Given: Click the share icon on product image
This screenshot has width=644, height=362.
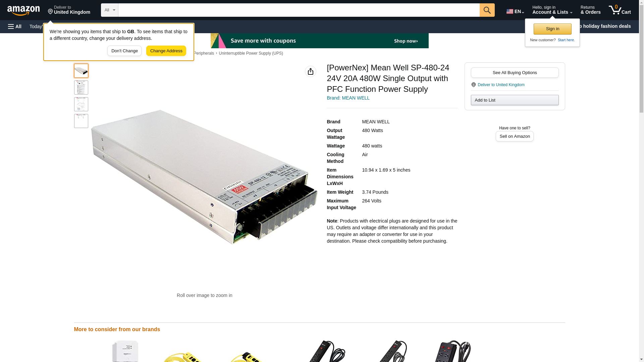Looking at the screenshot, I should pyautogui.click(x=311, y=71).
